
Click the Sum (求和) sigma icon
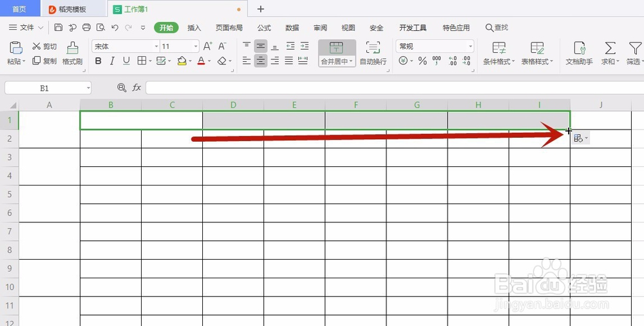[x=611, y=48]
